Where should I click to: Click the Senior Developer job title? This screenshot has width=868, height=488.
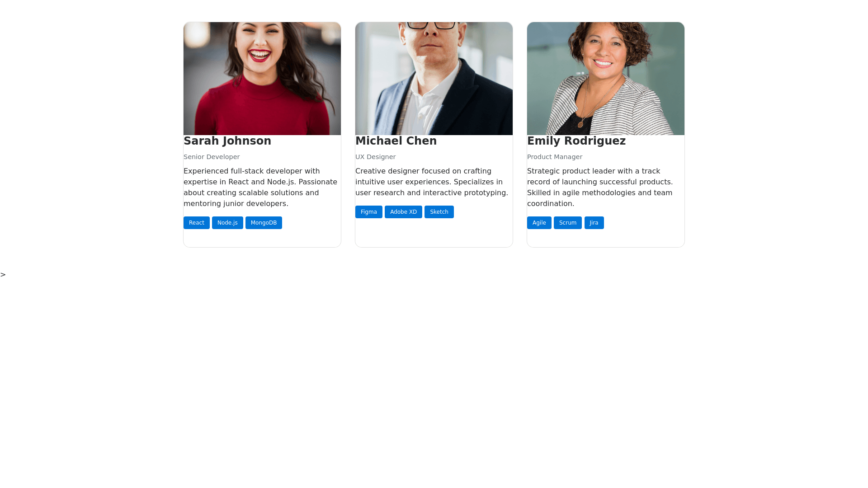click(212, 157)
